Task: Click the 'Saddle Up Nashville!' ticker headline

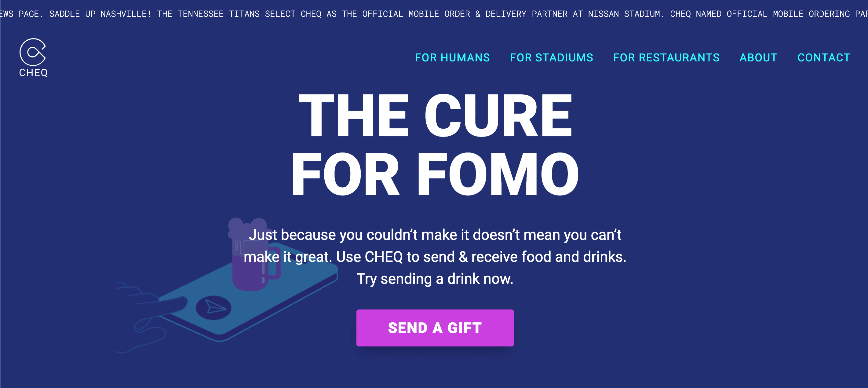Action: tap(100, 14)
